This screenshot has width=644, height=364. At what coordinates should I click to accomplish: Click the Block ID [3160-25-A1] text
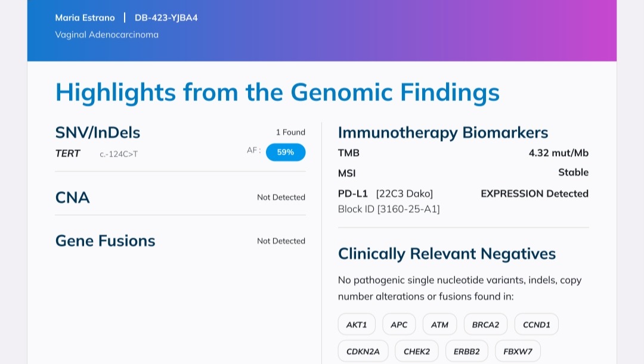click(389, 209)
